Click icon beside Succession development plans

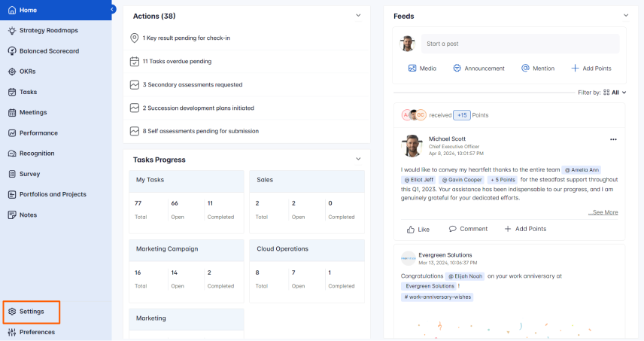[x=135, y=108]
